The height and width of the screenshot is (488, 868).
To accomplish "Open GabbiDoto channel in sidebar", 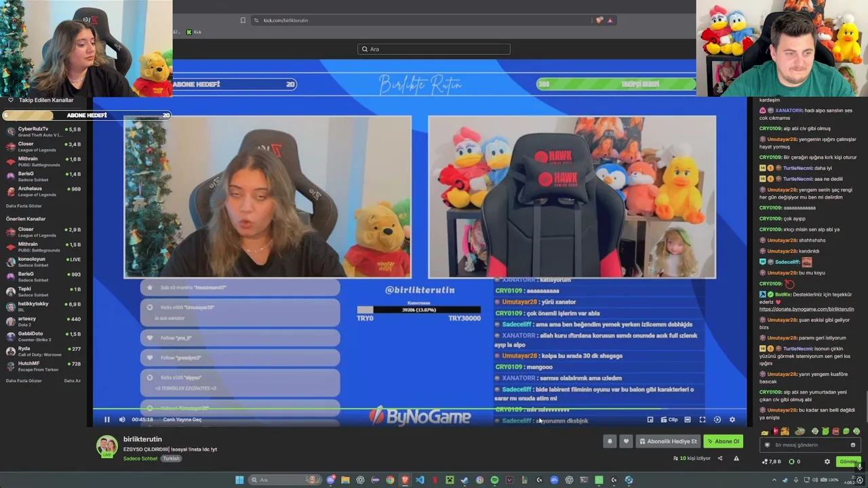I will (x=43, y=336).
